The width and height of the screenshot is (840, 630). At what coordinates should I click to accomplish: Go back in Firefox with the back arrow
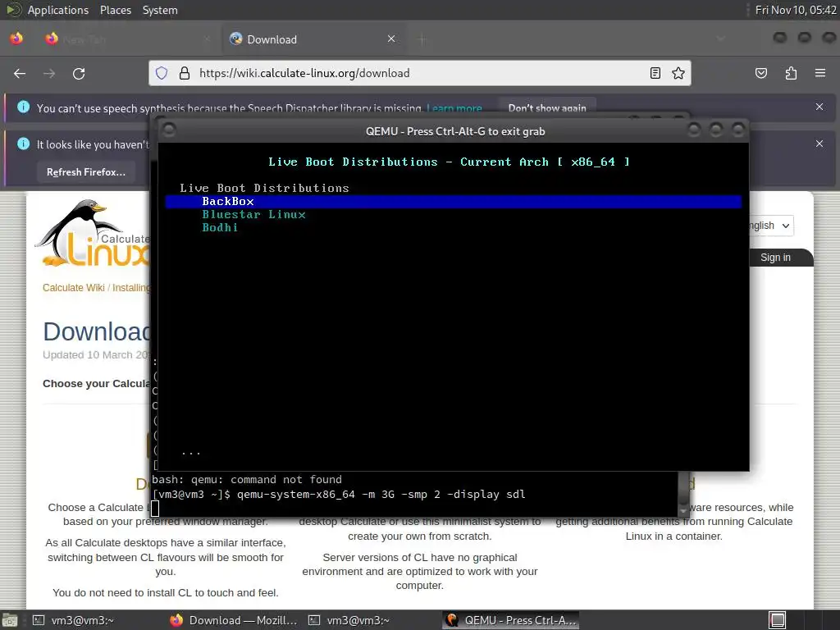click(20, 73)
